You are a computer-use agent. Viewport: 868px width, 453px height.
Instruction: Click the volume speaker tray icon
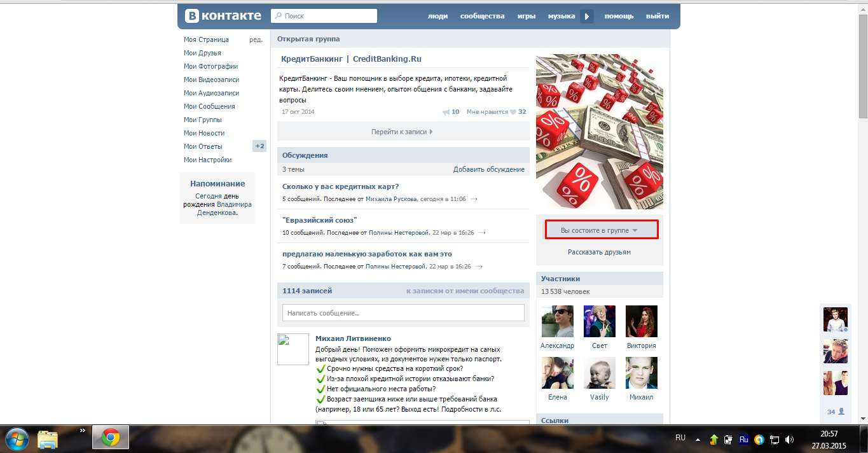790,439
